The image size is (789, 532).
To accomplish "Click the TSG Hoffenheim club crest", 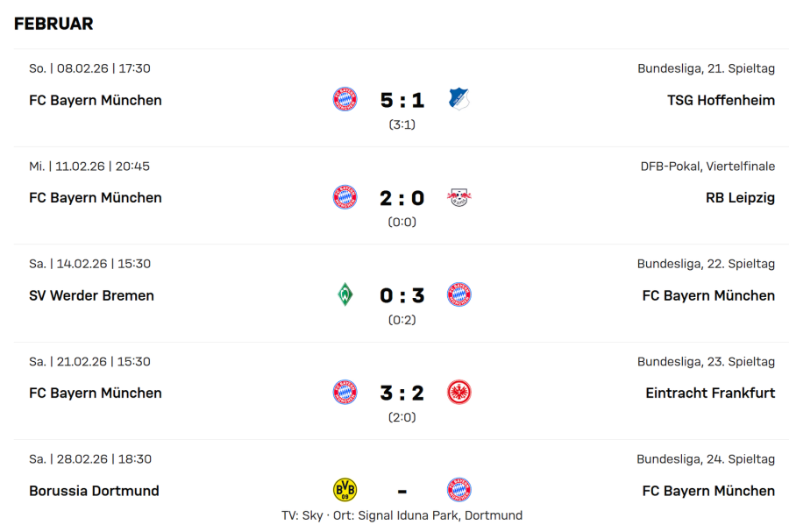I will click(459, 99).
